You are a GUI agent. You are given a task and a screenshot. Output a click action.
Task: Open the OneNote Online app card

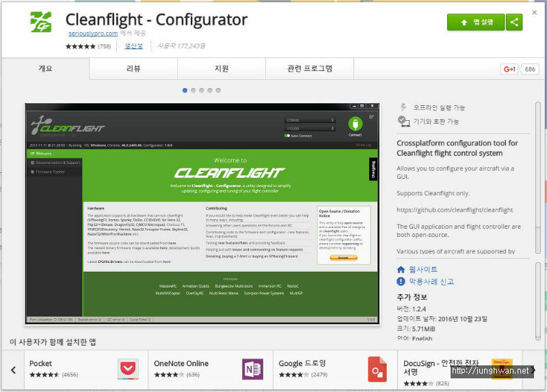pos(211,369)
